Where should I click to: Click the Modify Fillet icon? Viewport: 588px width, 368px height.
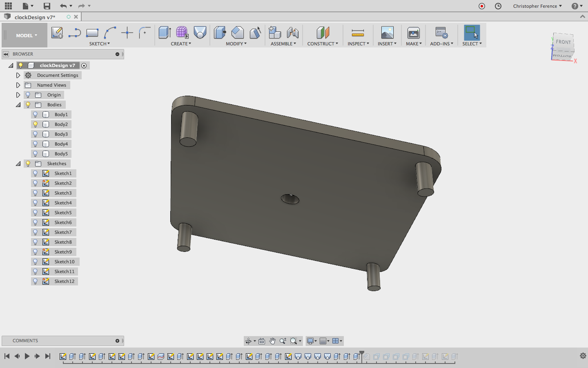237,32
